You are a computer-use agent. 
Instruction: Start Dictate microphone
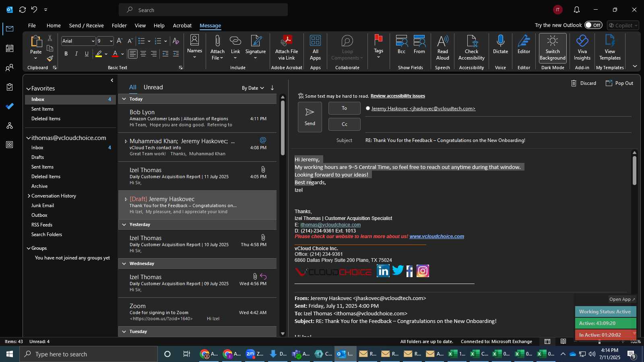tap(500, 44)
